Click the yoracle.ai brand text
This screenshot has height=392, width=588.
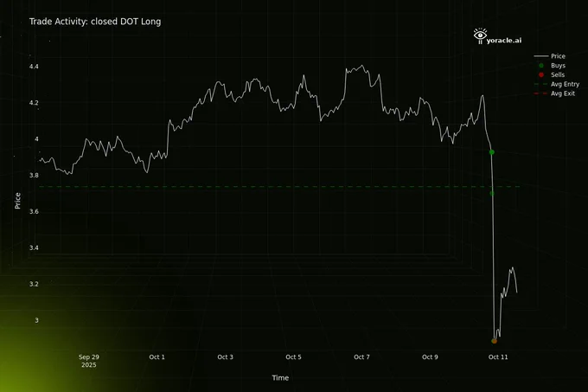tap(504, 41)
